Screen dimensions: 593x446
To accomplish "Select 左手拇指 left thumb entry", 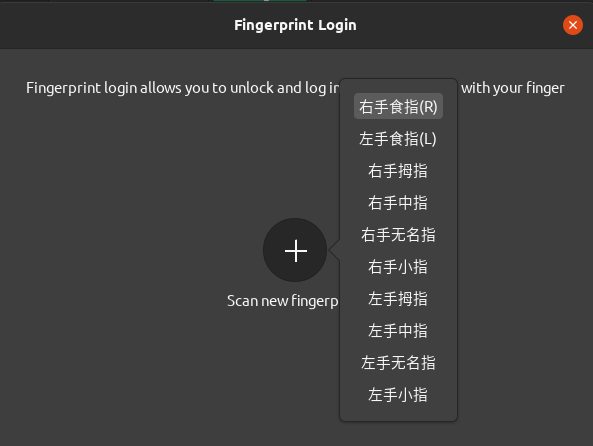I will pyautogui.click(x=398, y=299).
